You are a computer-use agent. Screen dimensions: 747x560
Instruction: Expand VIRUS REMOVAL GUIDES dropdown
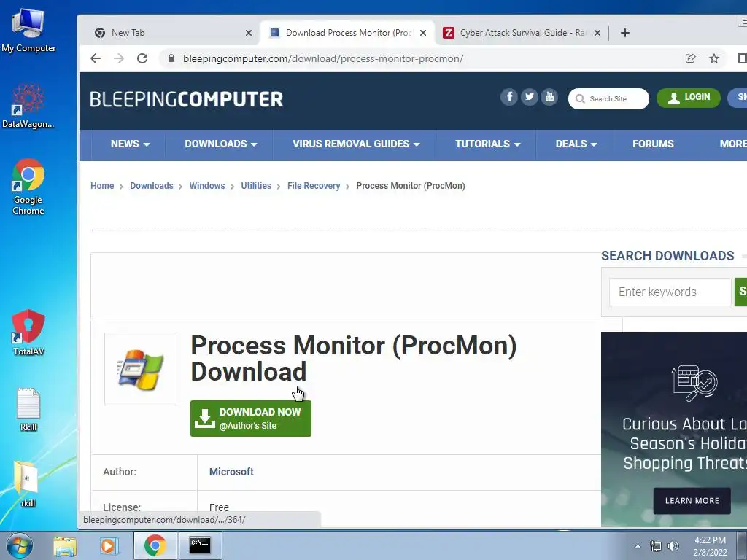[x=356, y=144]
